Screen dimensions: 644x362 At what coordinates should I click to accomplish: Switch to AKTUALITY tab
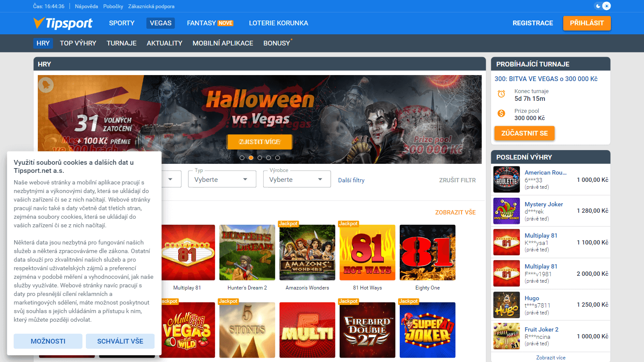point(164,43)
